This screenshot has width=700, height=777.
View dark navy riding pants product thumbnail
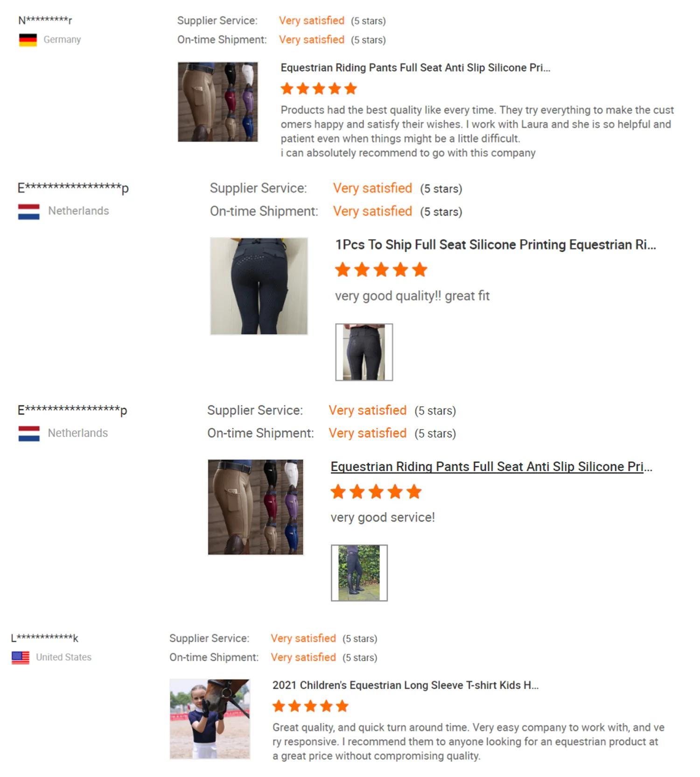click(x=259, y=286)
